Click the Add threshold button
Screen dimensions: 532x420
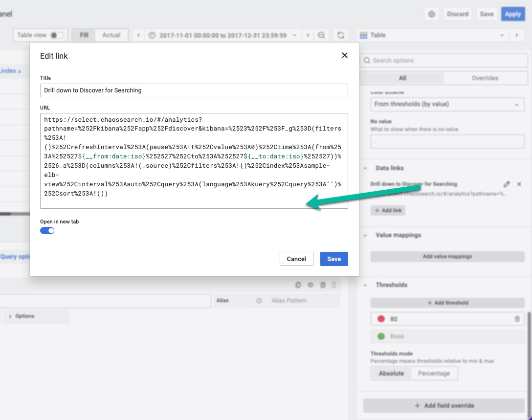(x=447, y=302)
